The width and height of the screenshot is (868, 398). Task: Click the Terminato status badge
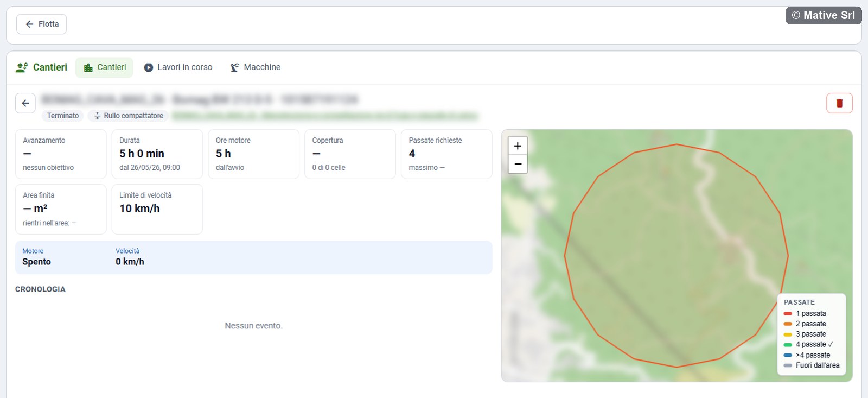(63, 116)
